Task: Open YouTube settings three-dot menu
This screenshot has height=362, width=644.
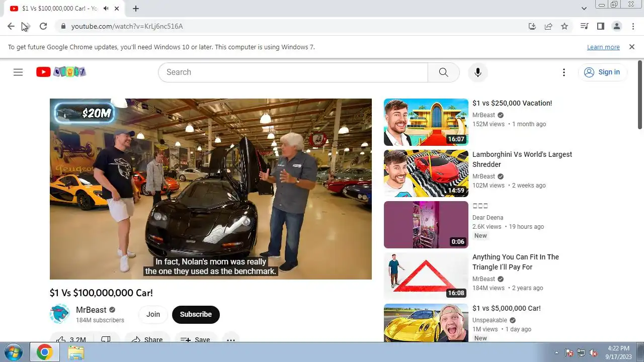Action: coord(564,72)
